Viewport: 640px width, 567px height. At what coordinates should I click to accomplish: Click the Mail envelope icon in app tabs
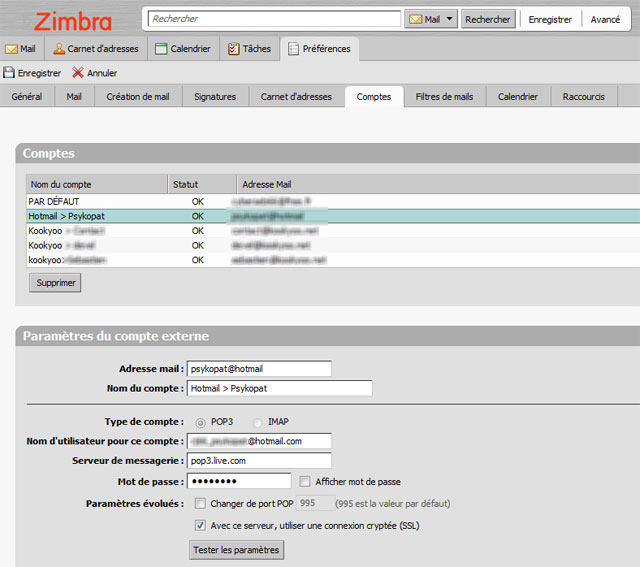click(11, 49)
